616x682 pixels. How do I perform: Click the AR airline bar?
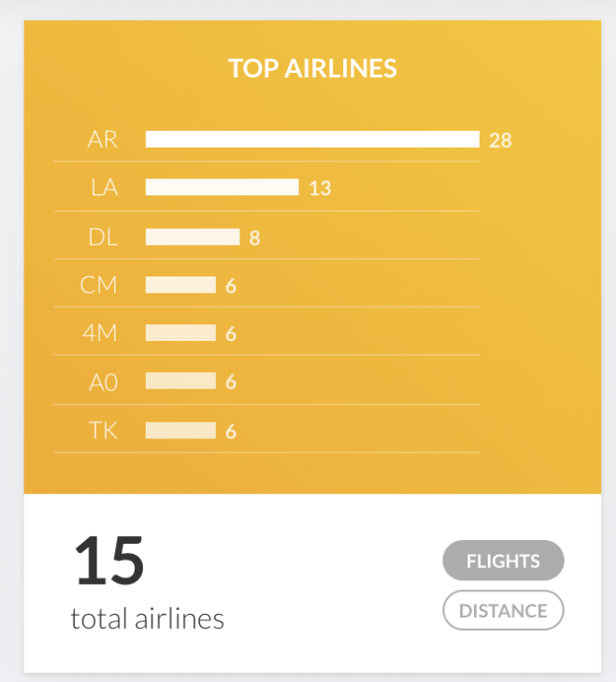(x=312, y=139)
